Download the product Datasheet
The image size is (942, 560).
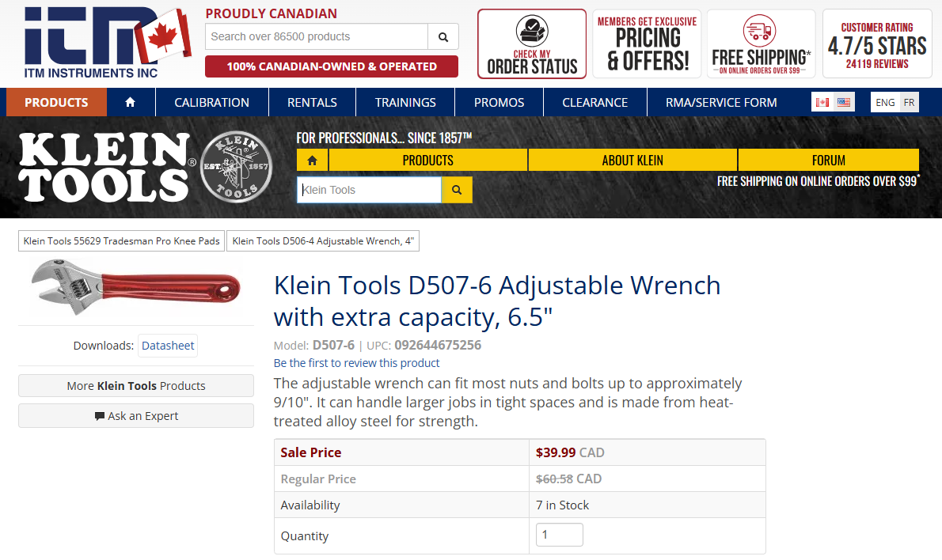click(167, 345)
